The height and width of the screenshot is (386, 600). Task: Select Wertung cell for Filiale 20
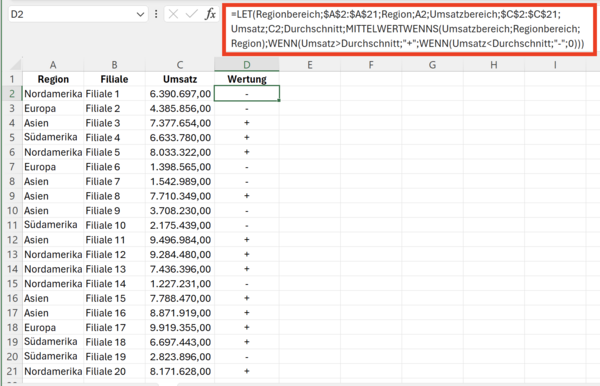click(x=247, y=371)
